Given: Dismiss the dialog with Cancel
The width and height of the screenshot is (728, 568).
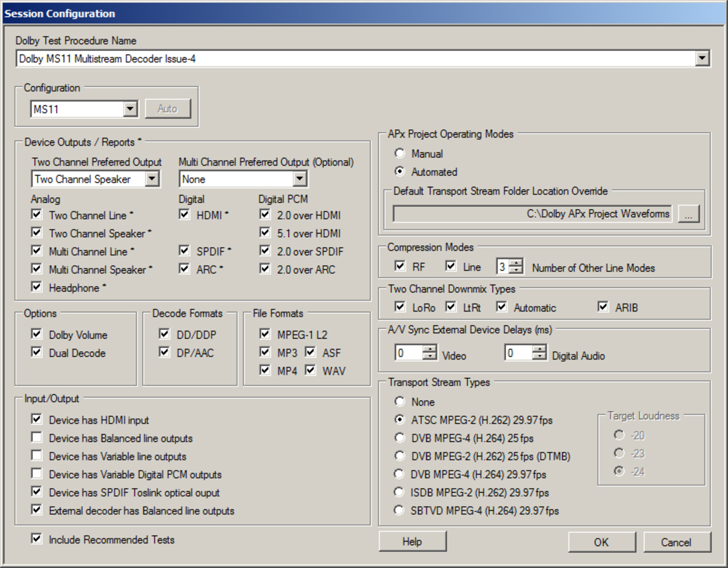Looking at the screenshot, I should 676,541.
